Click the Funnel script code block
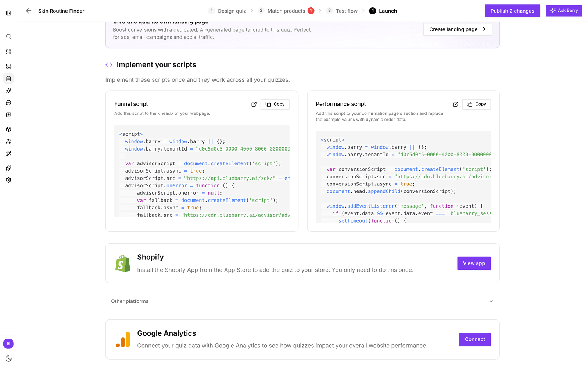The image size is (588, 368). (202, 171)
